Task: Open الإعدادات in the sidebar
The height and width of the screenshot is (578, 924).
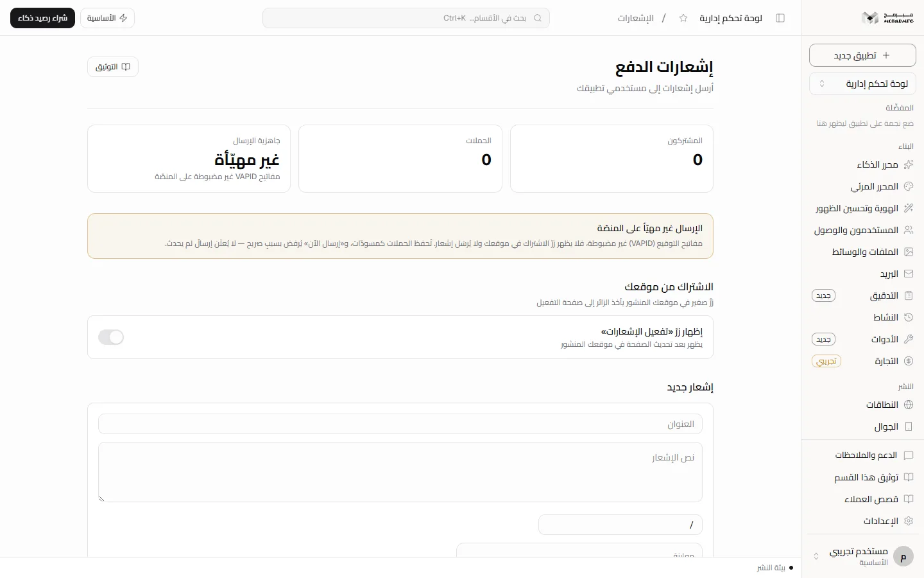Action: pyautogui.click(x=862, y=521)
